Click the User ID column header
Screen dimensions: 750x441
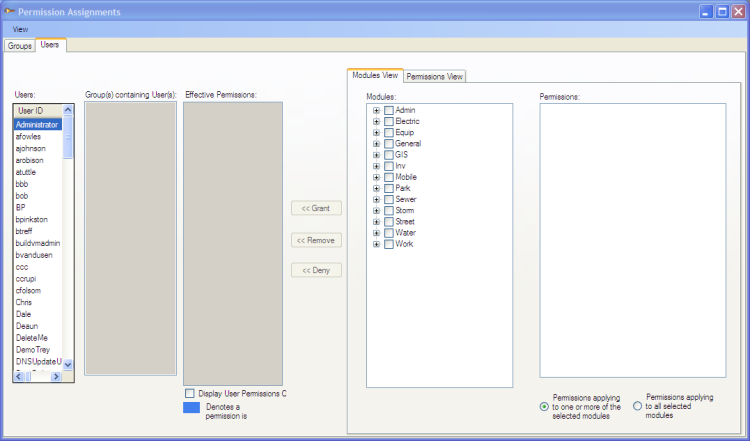tap(38, 110)
